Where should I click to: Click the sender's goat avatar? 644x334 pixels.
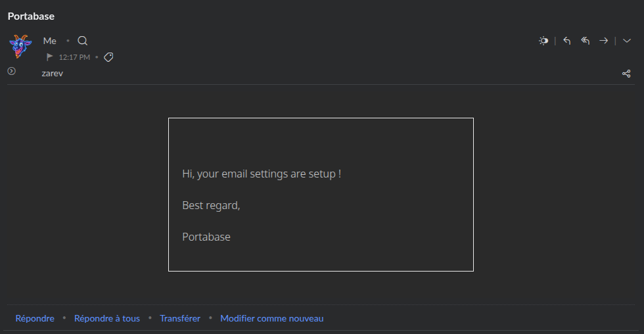pos(20,47)
